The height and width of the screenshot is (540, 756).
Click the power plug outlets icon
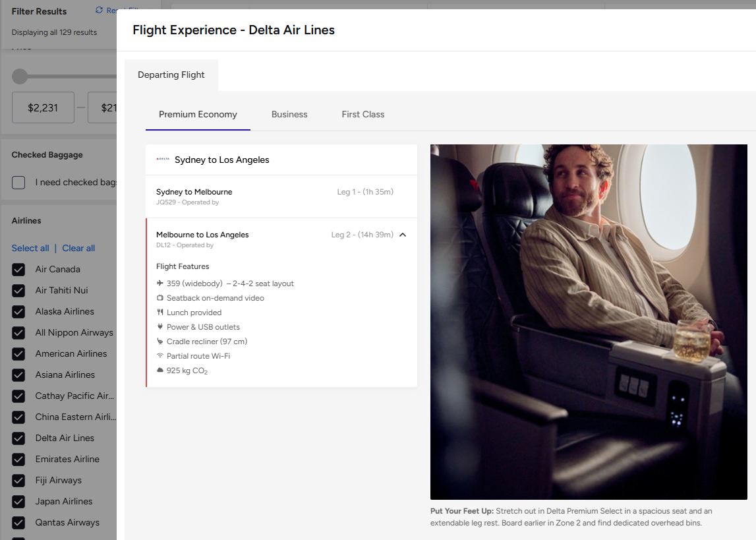pyautogui.click(x=160, y=326)
